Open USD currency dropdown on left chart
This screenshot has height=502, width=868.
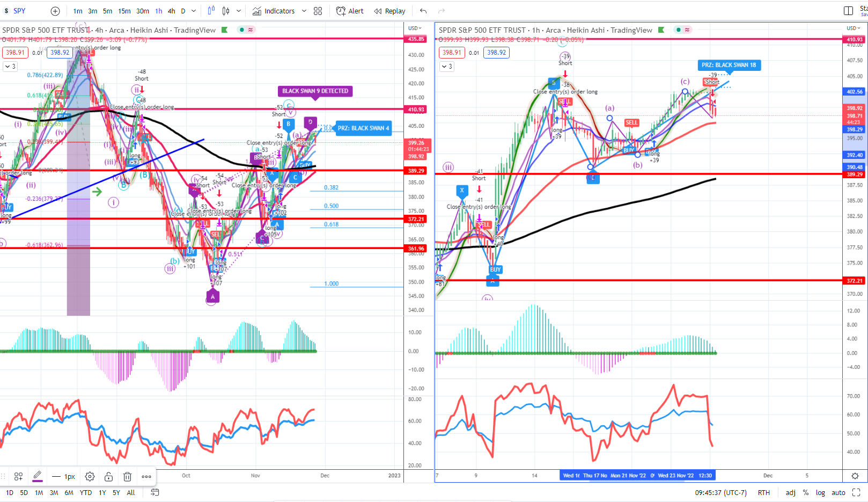pyautogui.click(x=415, y=28)
